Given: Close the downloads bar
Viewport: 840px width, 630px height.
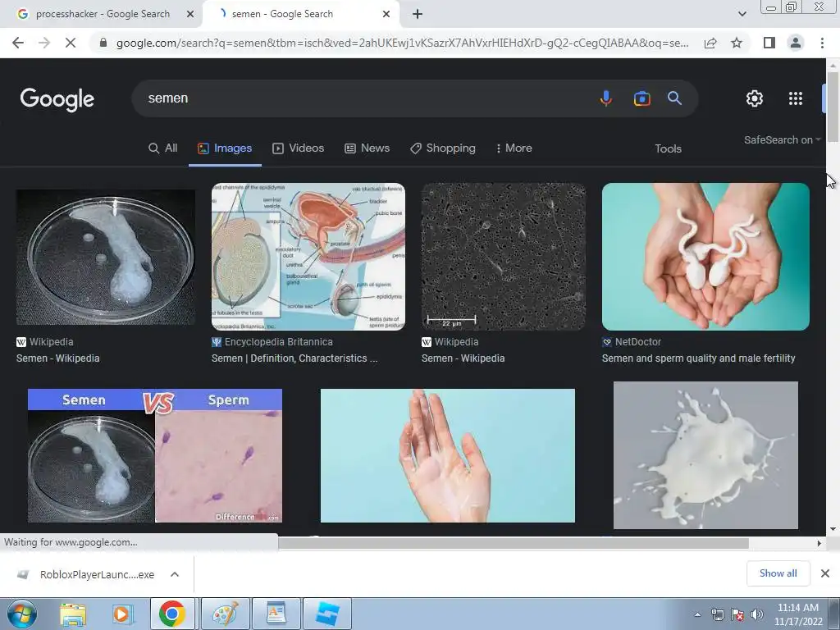Looking at the screenshot, I should coord(825,573).
